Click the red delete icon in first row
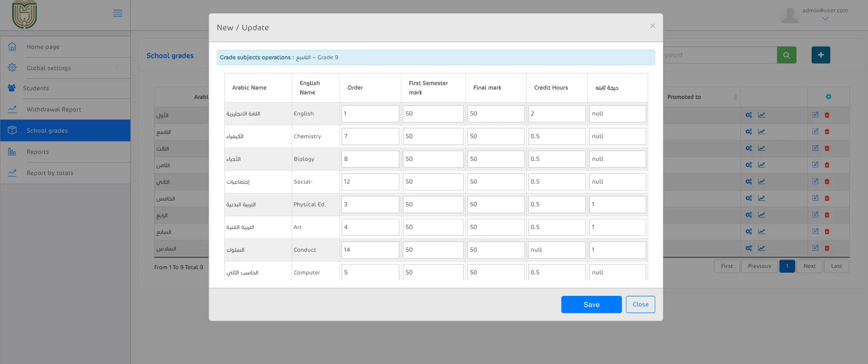The image size is (868, 364). tap(827, 115)
